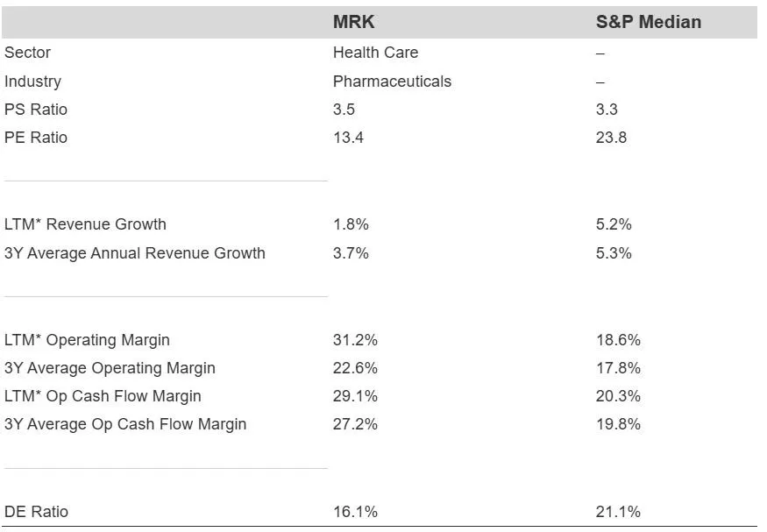
Task: Select MRK's 31.2% operating margin value
Action: pos(355,340)
